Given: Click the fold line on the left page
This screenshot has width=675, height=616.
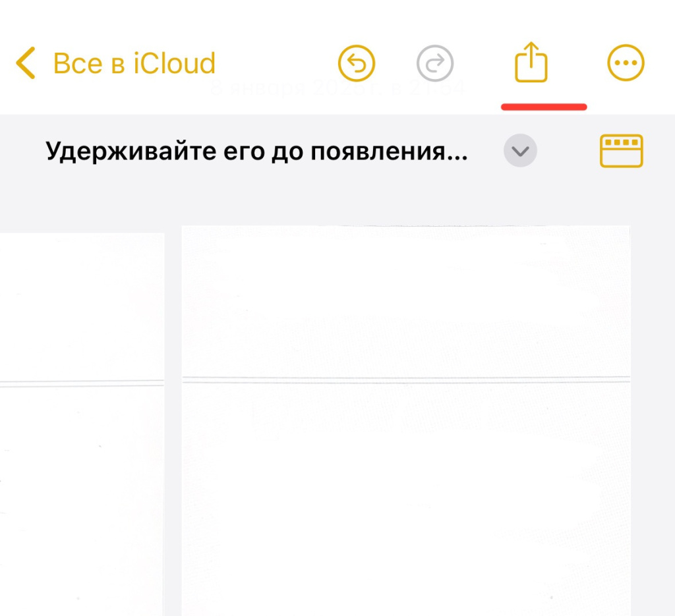Looking at the screenshot, I should (x=81, y=383).
